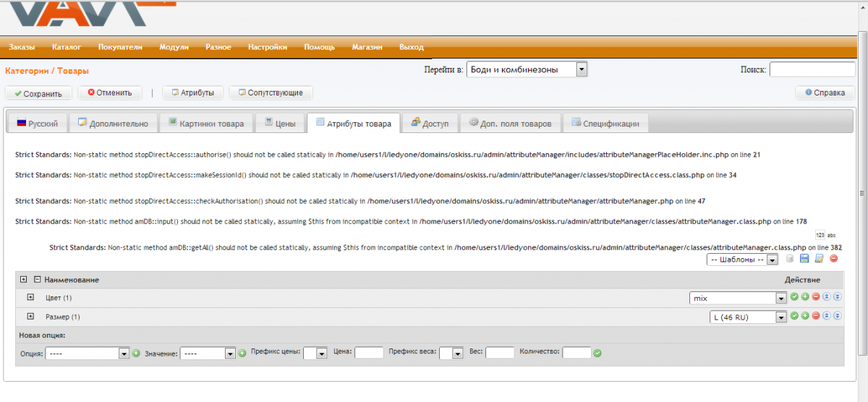Confirm Размер row with green checkmark icon
Image resolution: width=868 pixels, height=402 pixels.
[x=794, y=316]
